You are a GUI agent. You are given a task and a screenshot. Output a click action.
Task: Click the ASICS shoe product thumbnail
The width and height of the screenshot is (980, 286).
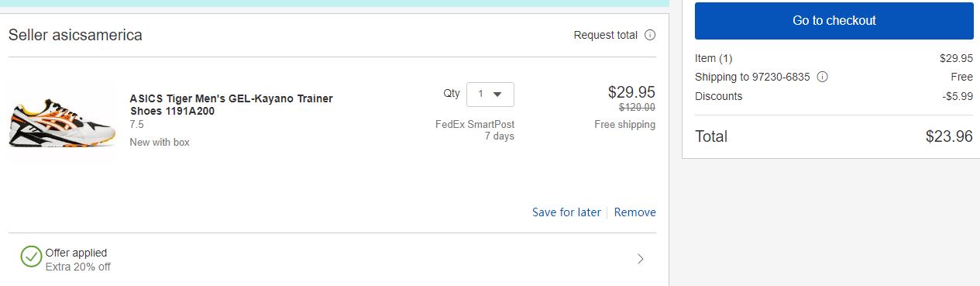click(x=60, y=122)
